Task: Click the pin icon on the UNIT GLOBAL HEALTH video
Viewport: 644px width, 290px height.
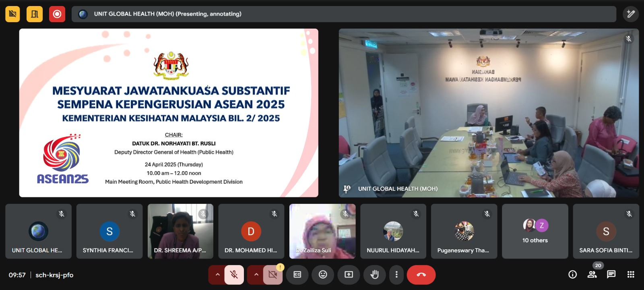Action: pos(347,188)
